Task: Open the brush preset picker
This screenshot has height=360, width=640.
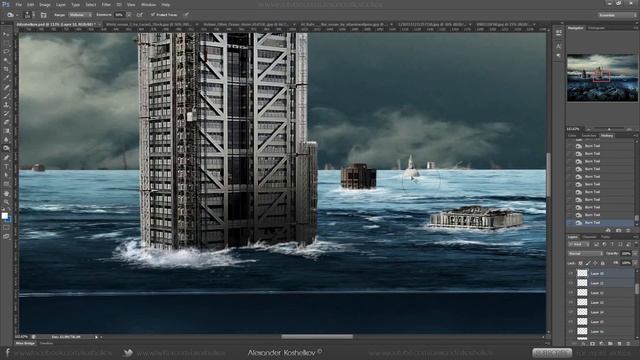Action: 28,15
